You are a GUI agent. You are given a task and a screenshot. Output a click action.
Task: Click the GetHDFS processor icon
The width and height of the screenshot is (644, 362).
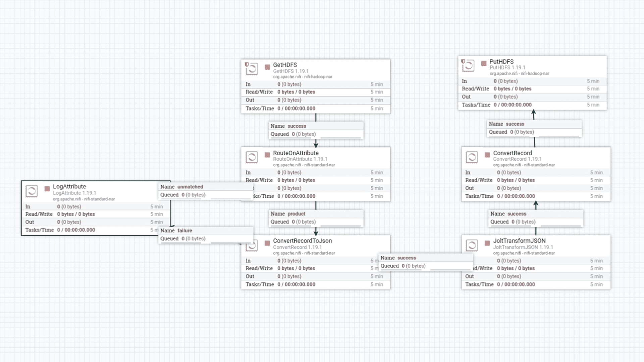(x=252, y=69)
